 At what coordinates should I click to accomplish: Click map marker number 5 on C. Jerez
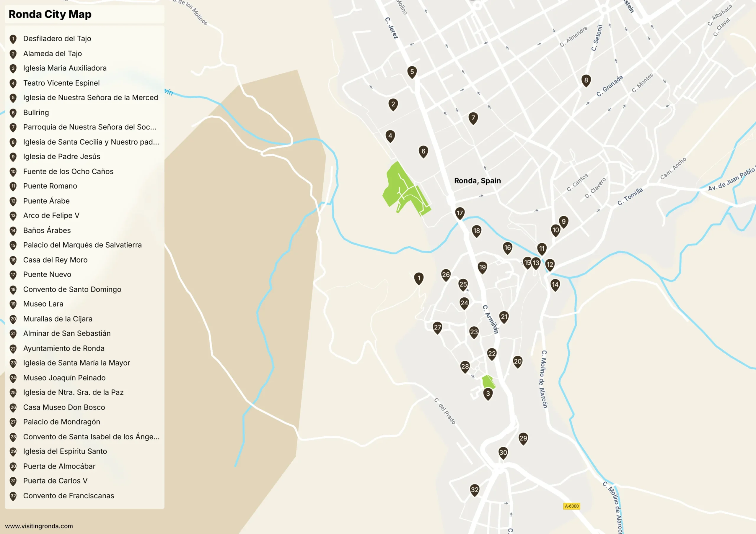coord(412,72)
